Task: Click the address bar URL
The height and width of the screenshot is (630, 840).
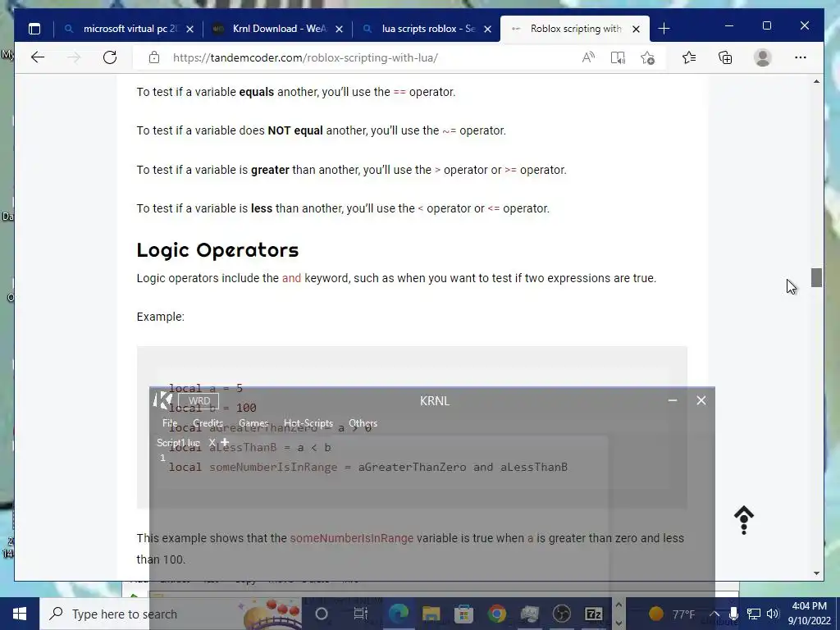Action: 305,57
